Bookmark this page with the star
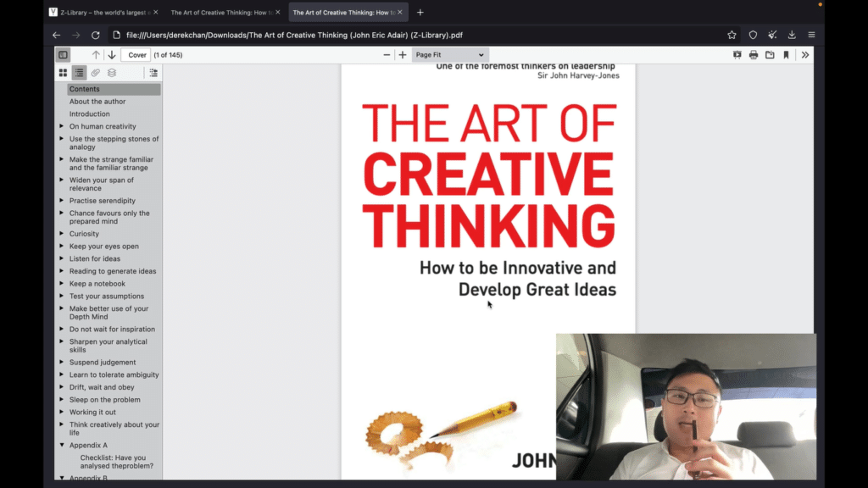 coord(732,35)
